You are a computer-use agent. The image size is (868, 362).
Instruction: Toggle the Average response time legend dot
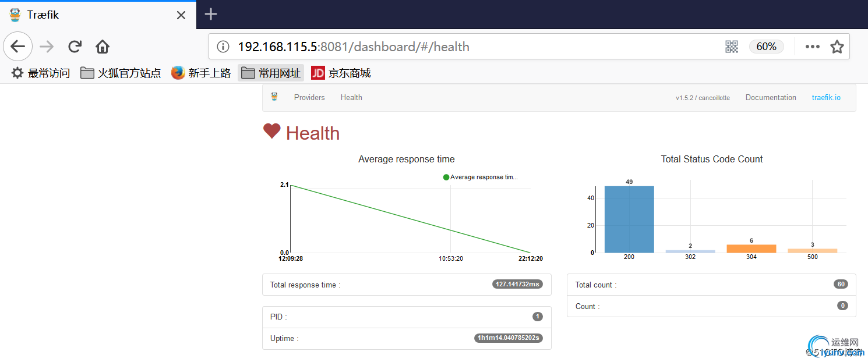[446, 177]
